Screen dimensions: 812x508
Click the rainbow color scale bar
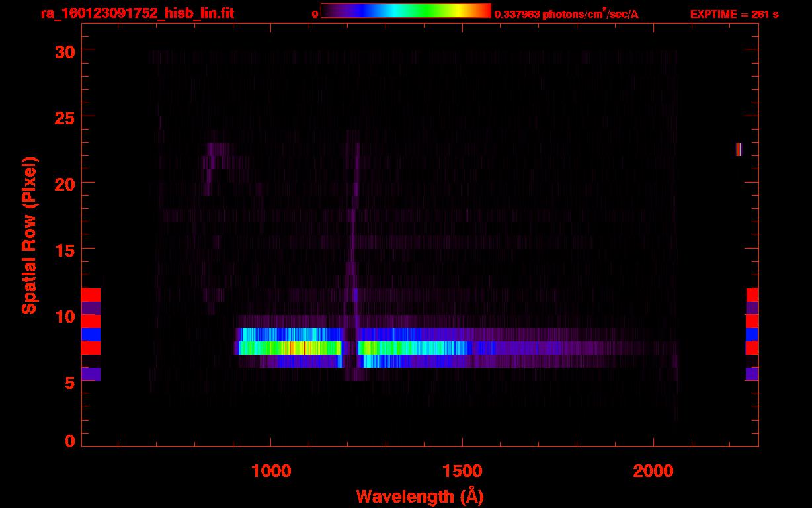click(x=406, y=11)
